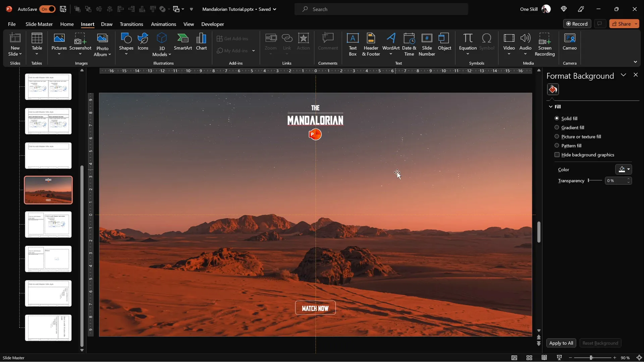Insert an Object
Screen dimensions: 644x362
[x=444, y=42]
